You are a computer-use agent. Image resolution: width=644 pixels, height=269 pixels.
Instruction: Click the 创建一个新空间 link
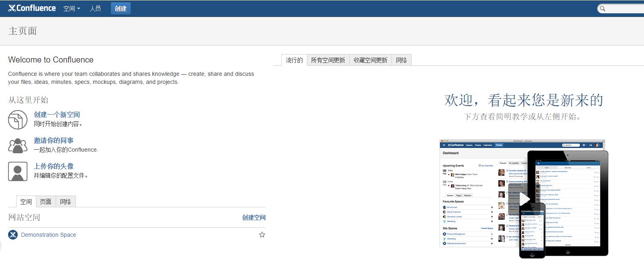pos(57,115)
